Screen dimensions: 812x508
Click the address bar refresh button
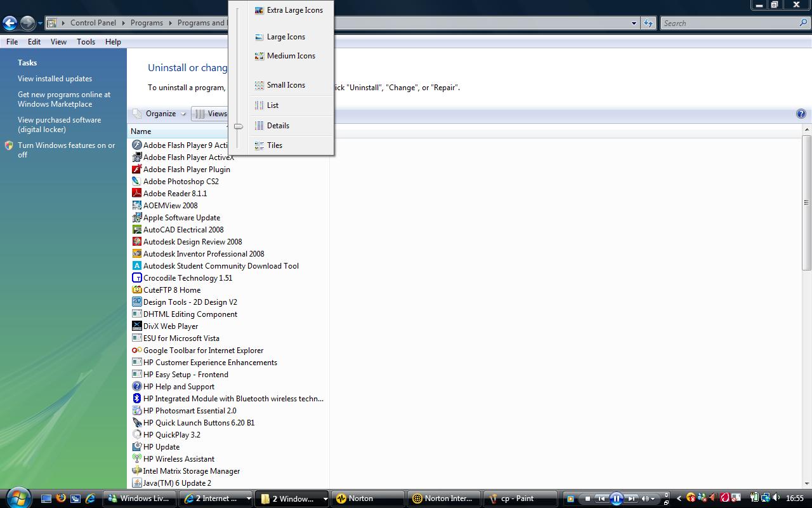pos(648,23)
